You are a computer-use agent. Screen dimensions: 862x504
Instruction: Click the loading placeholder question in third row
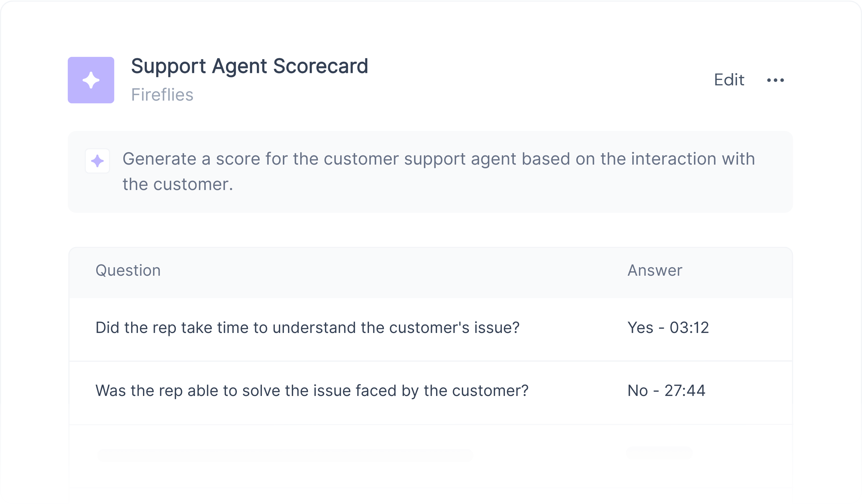click(x=285, y=455)
